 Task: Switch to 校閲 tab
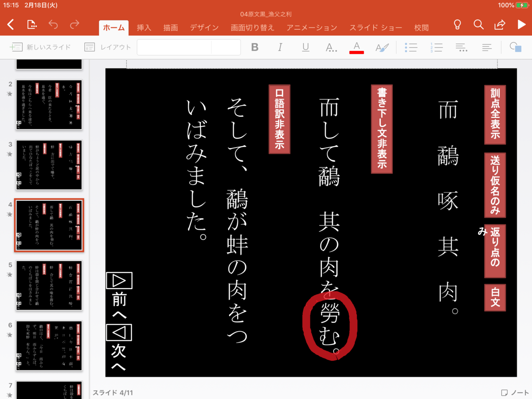pyautogui.click(x=422, y=27)
